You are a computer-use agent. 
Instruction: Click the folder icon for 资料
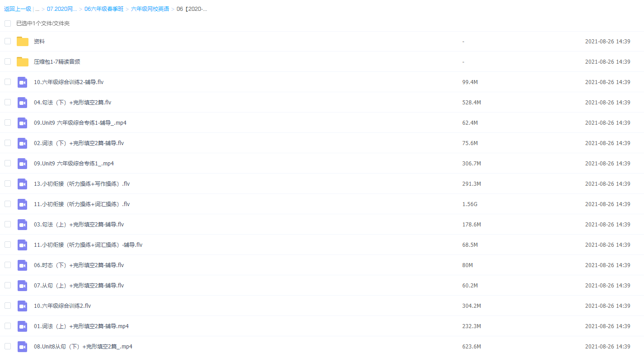(x=23, y=42)
